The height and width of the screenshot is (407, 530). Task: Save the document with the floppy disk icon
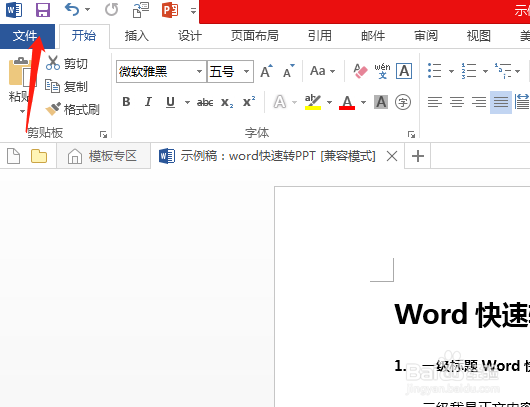[43, 10]
